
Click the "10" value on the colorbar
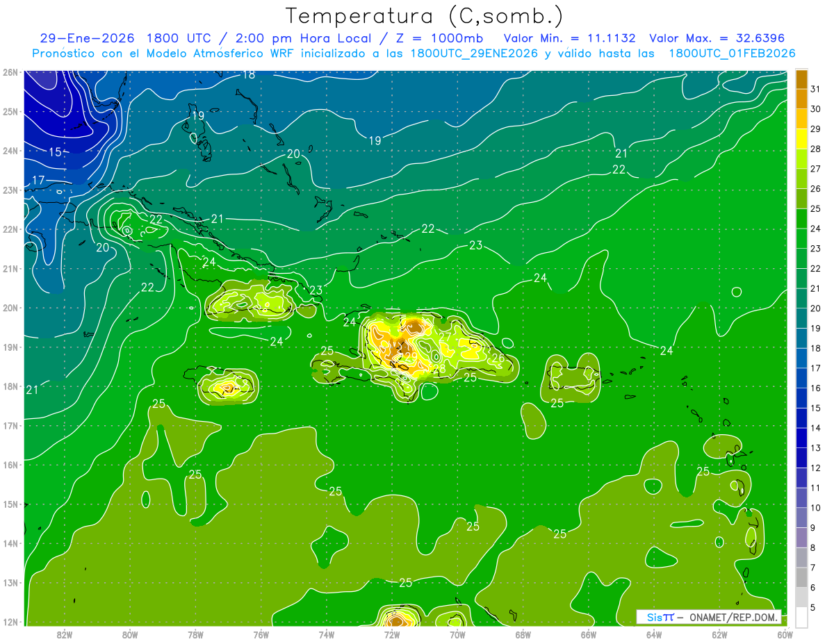pyautogui.click(x=815, y=508)
